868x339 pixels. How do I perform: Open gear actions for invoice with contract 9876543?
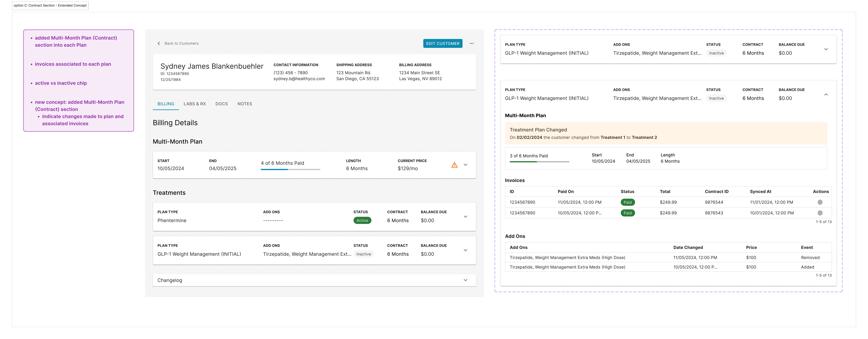coord(820,213)
